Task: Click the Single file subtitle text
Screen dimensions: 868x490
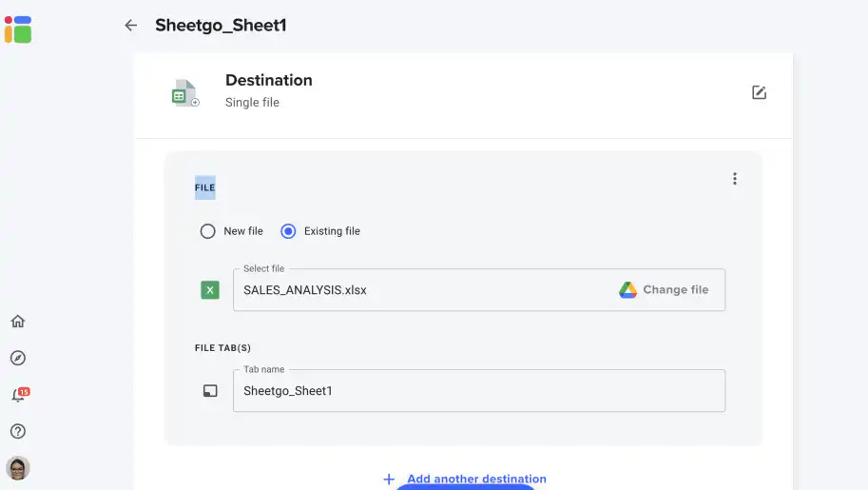Action: coord(252,103)
